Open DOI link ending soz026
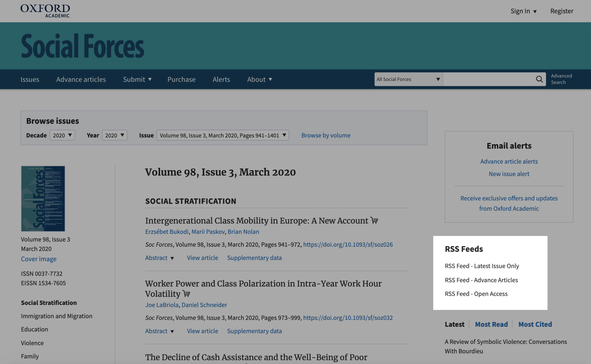 tap(348, 245)
